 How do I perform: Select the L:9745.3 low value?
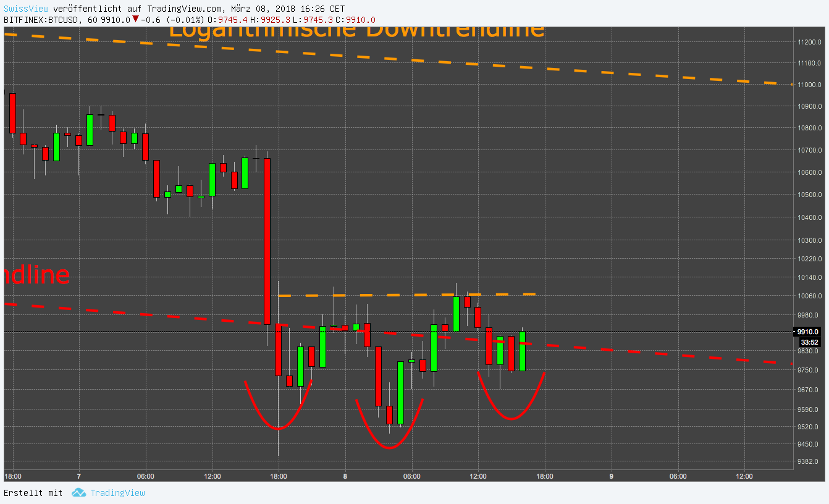[313, 20]
